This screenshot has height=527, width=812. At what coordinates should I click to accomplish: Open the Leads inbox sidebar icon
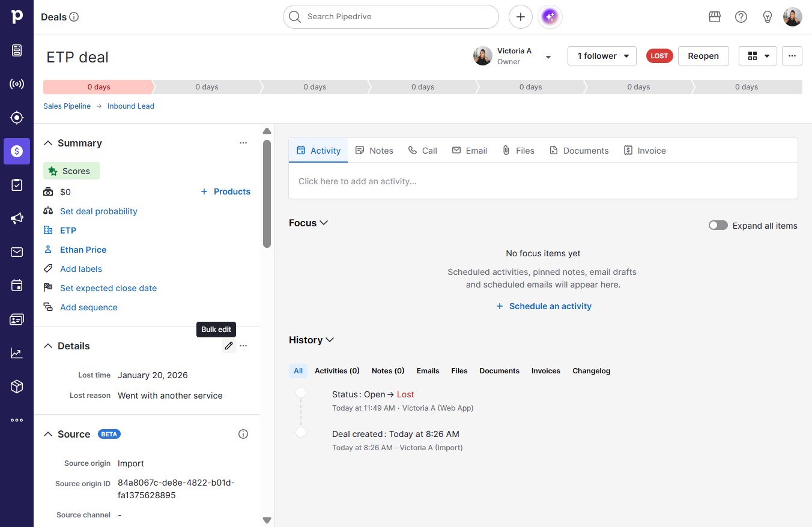pyautogui.click(x=17, y=50)
